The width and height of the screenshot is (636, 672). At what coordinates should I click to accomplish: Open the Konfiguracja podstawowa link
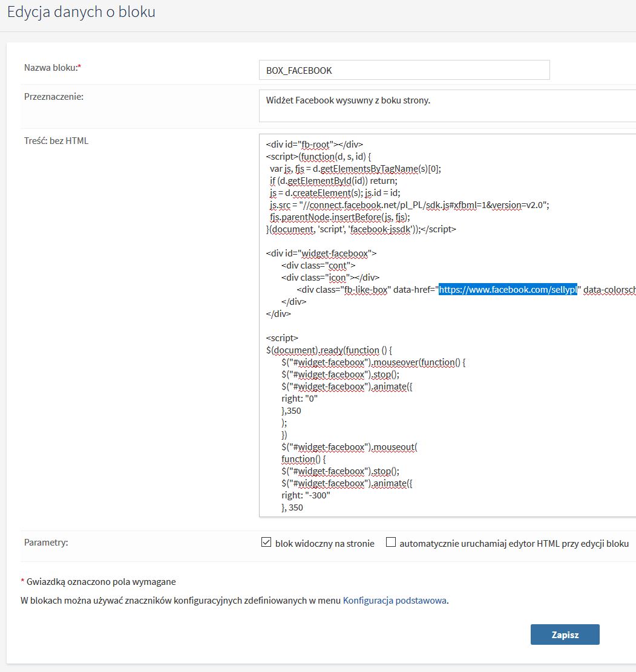click(x=395, y=601)
